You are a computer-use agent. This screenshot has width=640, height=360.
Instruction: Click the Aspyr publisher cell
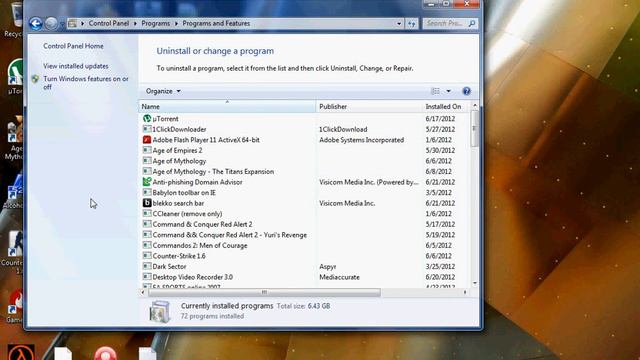(327, 266)
